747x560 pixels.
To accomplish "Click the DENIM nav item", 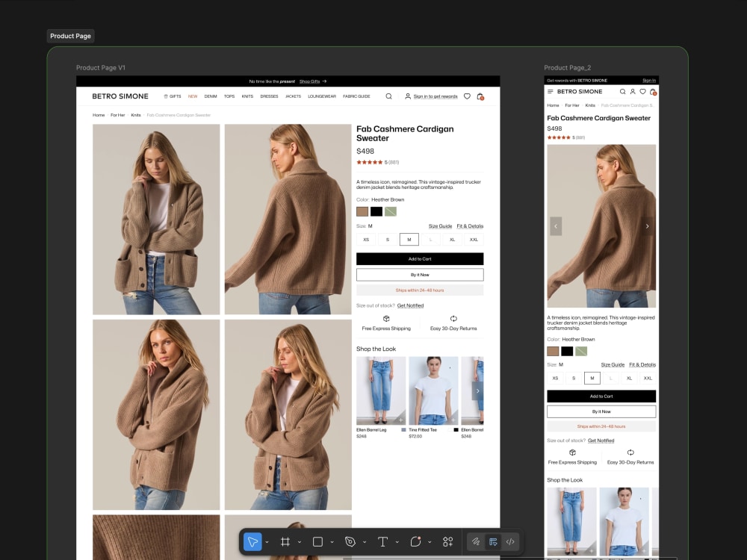I will click(x=211, y=96).
